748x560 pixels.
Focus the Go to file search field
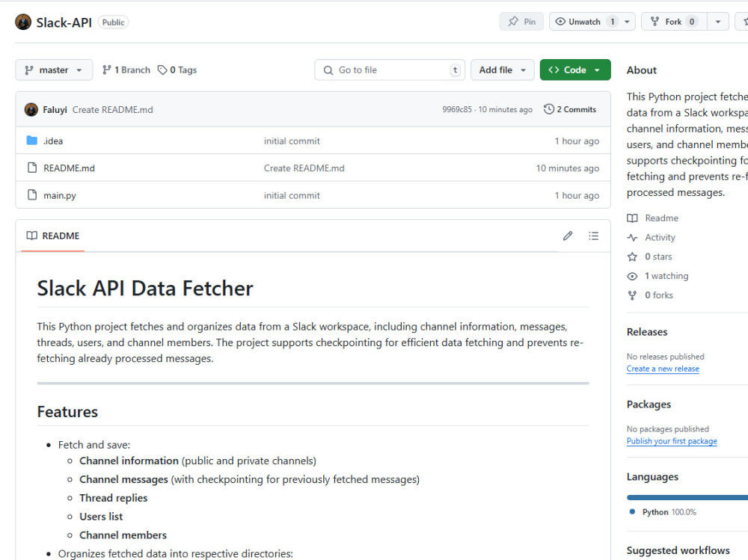(389, 70)
